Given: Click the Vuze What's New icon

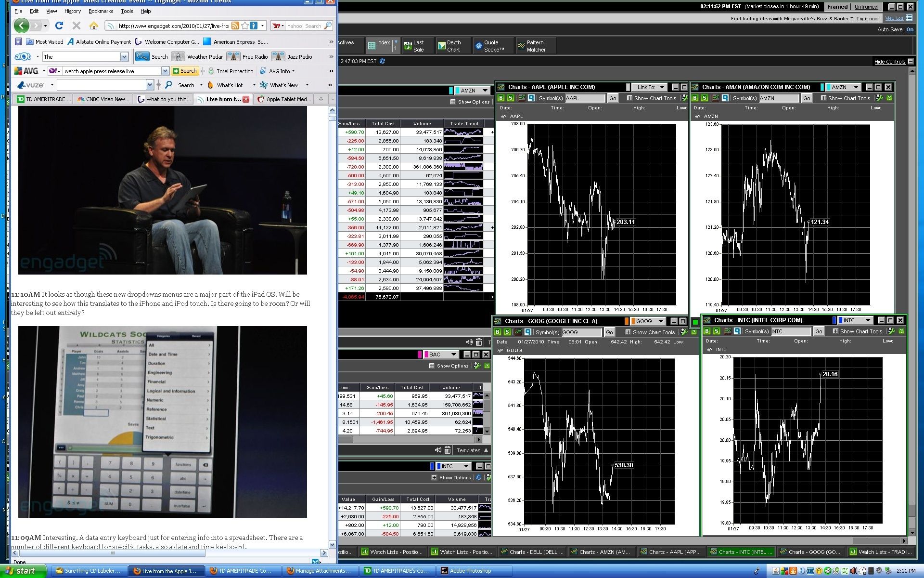Looking at the screenshot, I should point(264,85).
